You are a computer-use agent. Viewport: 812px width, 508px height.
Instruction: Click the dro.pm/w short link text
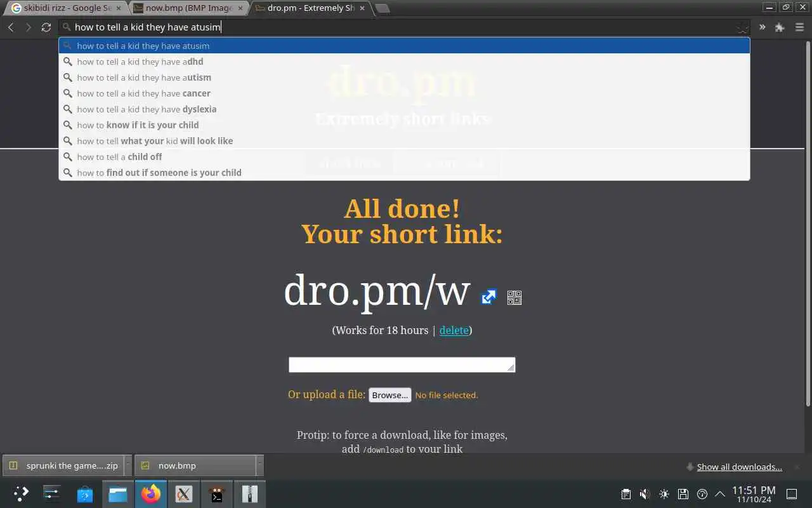[x=377, y=291]
